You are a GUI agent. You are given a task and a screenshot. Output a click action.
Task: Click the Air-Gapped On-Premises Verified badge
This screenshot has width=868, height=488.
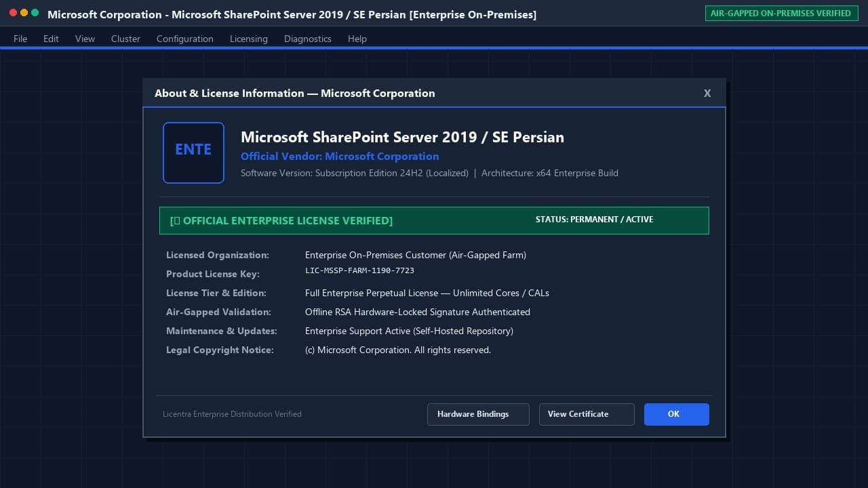pos(781,13)
